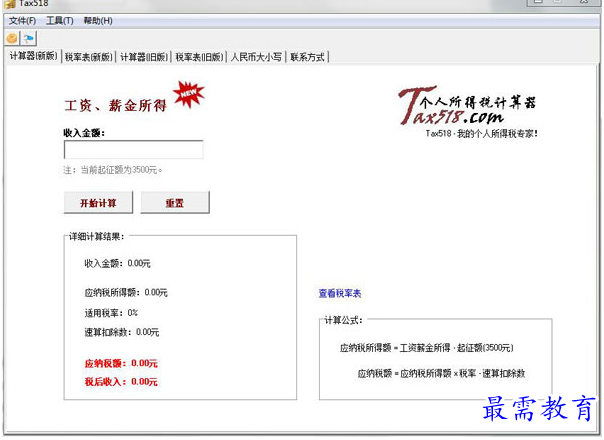
Task: Click the result line 收入金额: 0.00元
Action: (x=117, y=264)
